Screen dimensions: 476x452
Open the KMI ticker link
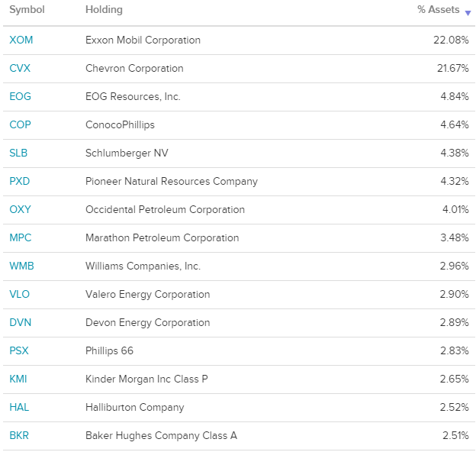pos(18,379)
